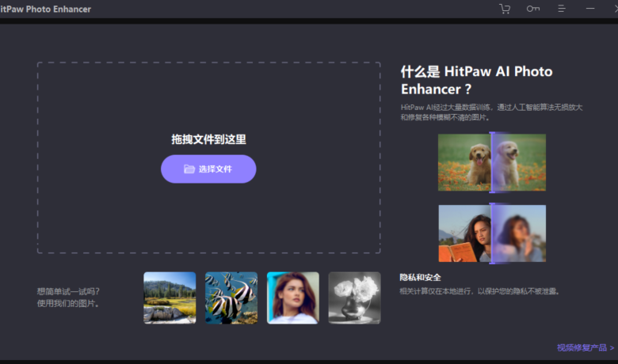Select the mountain landscape sample image
The width and height of the screenshot is (618, 364).
170,298
